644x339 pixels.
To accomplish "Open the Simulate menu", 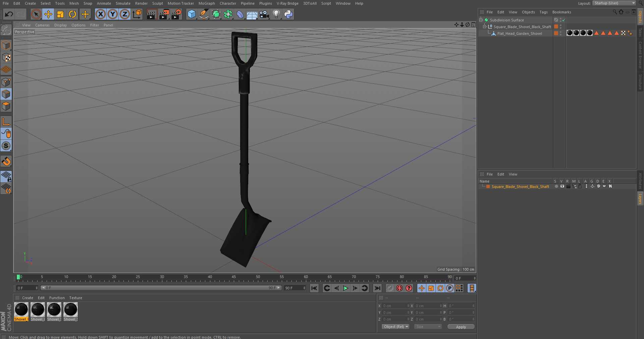I will tap(123, 3).
